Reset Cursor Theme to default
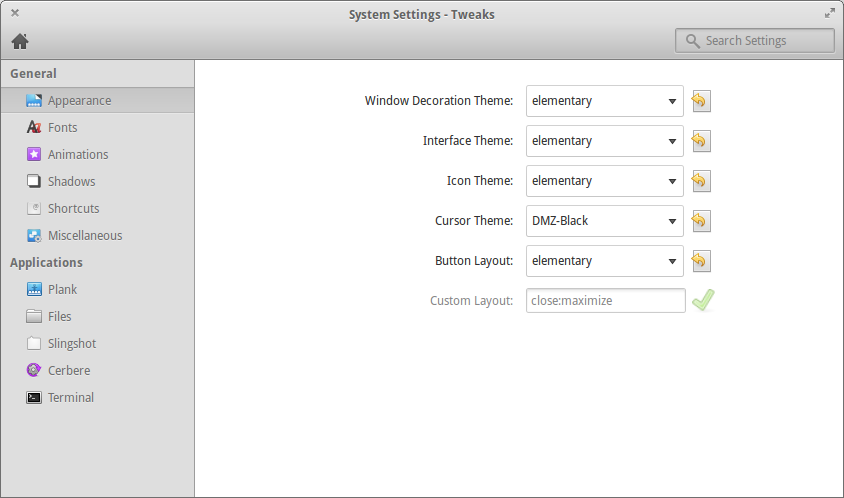 pyautogui.click(x=701, y=221)
